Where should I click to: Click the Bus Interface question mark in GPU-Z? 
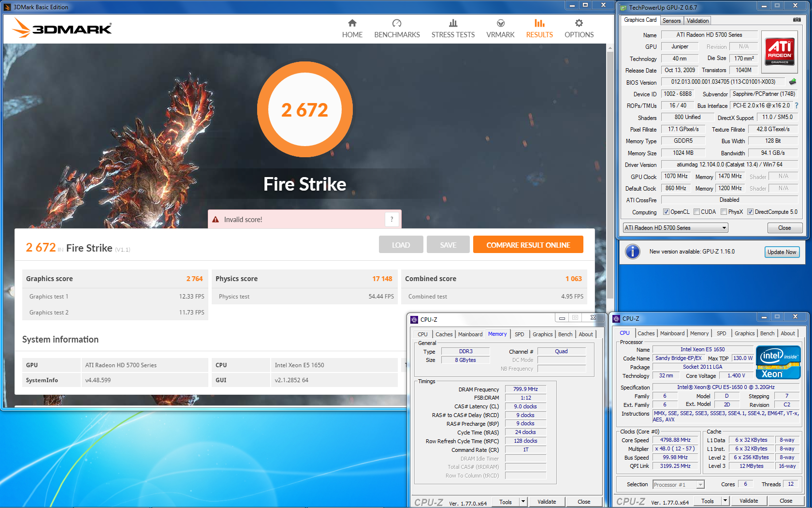click(796, 105)
